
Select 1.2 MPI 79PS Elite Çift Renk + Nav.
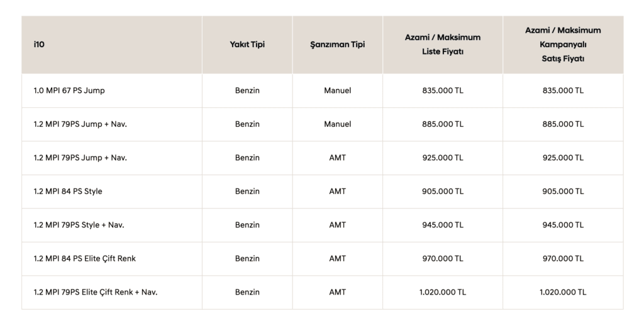tap(96, 293)
